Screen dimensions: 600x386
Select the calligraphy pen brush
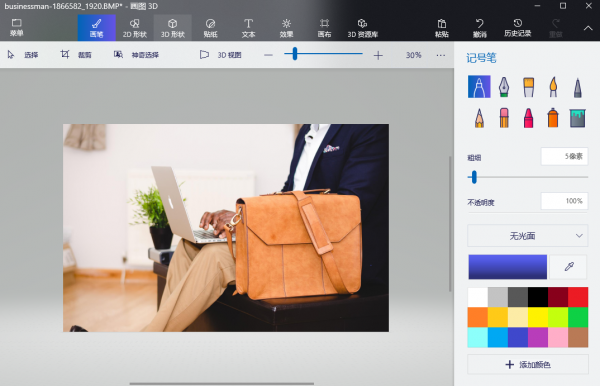pyautogui.click(x=504, y=87)
